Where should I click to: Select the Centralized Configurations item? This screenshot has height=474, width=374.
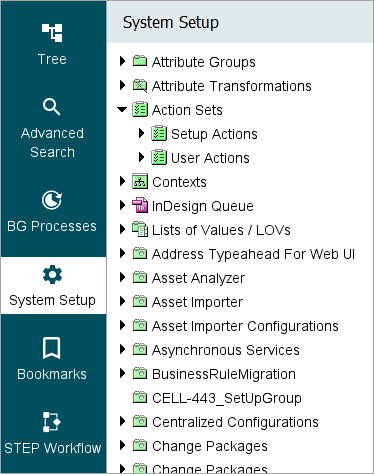coord(235,422)
